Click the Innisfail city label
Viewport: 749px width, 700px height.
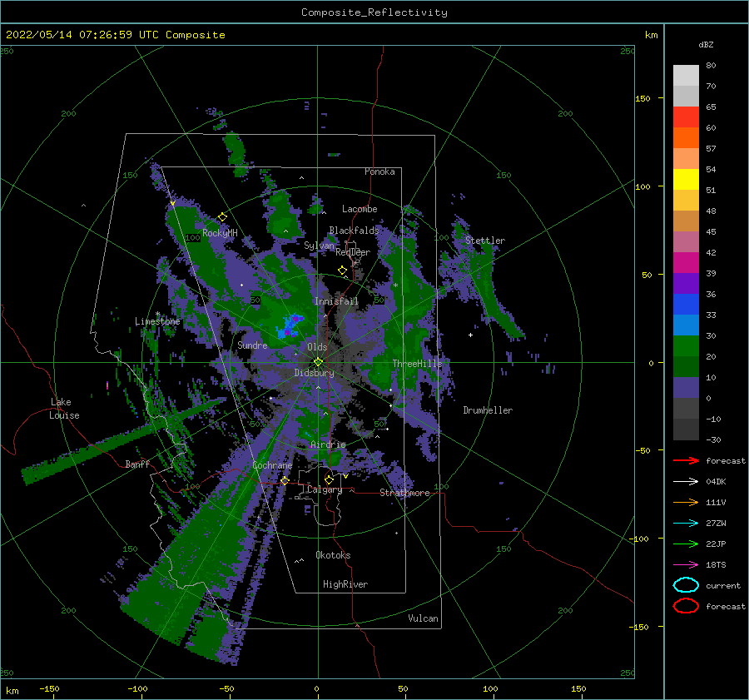[336, 301]
